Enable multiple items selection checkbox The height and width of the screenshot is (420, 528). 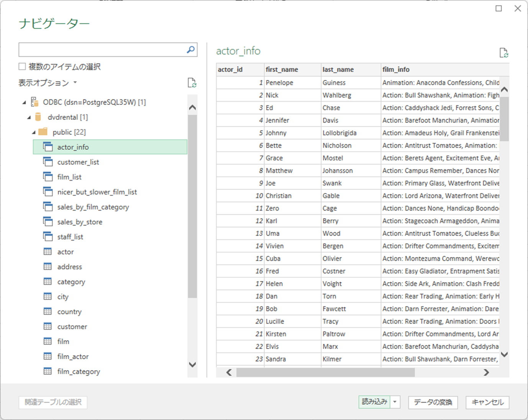[x=22, y=67]
